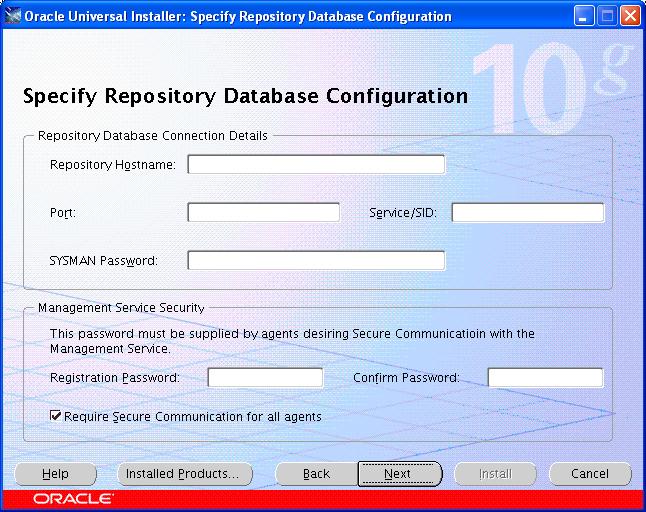Go Back to the previous step

click(x=316, y=474)
